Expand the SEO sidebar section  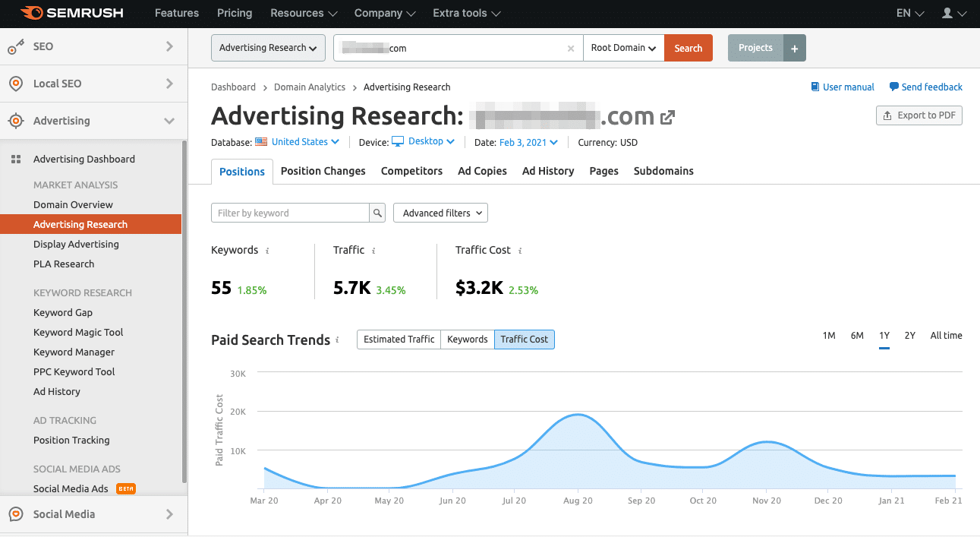(169, 47)
